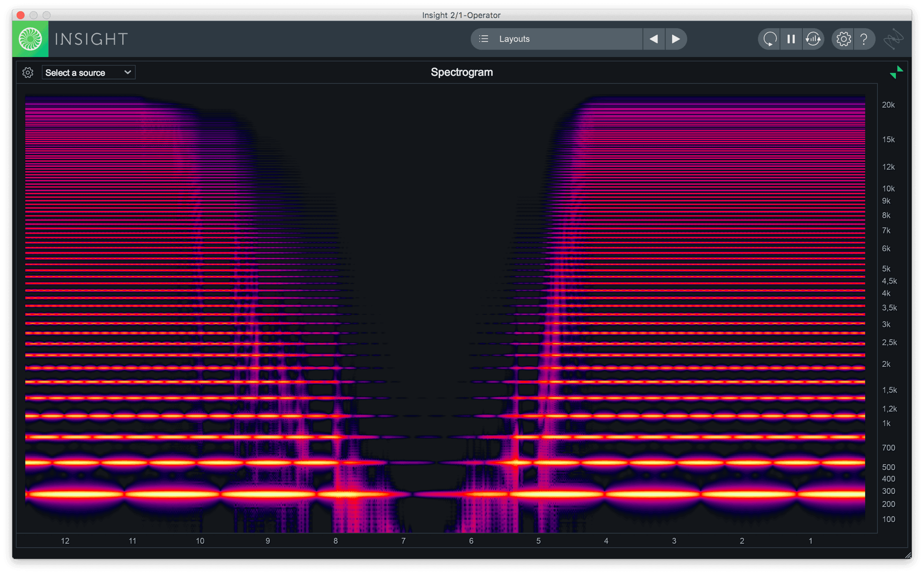Open the Layouts list icon
The image size is (924, 574).
[484, 39]
